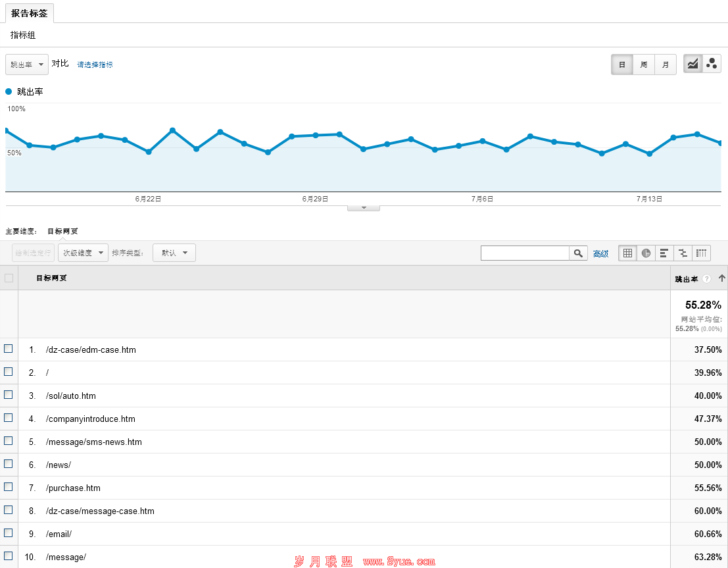Click the sort arrow beside 跳出率 header
Screen dimensions: 728x568
point(721,278)
